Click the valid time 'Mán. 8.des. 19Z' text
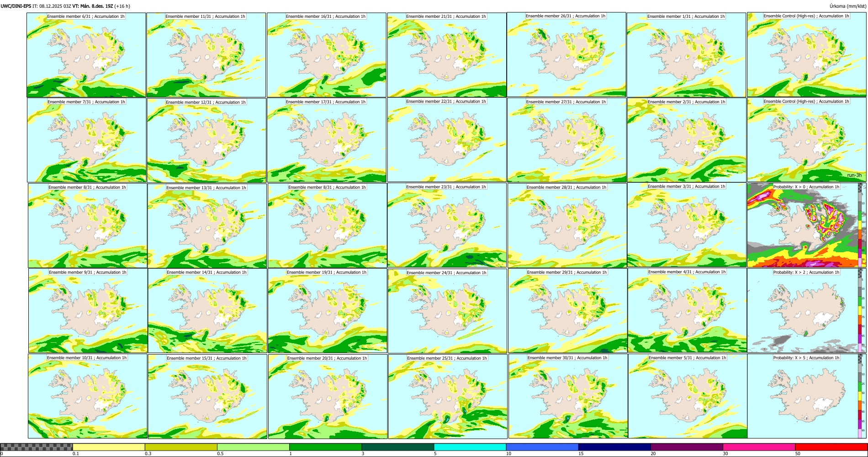This screenshot has height=457, width=868. 97,6
